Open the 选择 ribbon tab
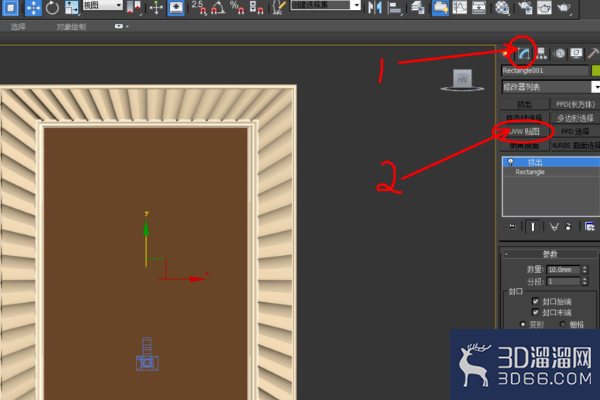 coord(18,26)
